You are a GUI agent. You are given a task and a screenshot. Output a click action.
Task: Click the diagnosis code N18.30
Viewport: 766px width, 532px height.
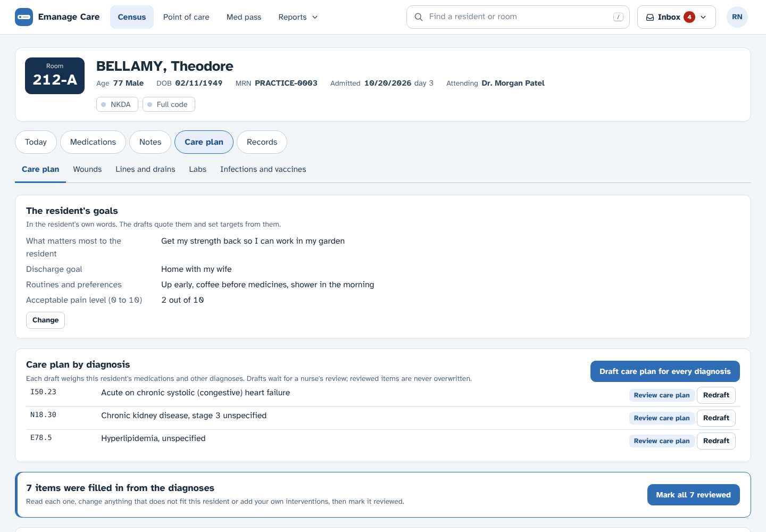43,415
